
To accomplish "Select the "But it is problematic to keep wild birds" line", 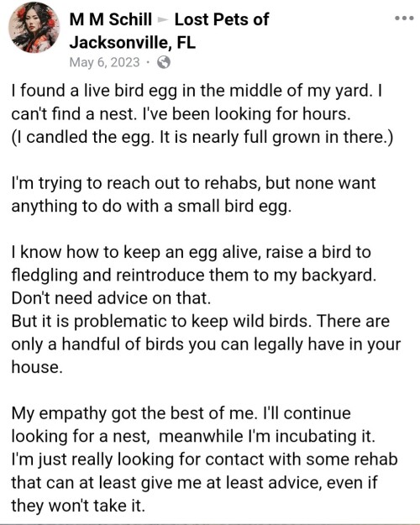I will pyautogui.click(x=200, y=321).
